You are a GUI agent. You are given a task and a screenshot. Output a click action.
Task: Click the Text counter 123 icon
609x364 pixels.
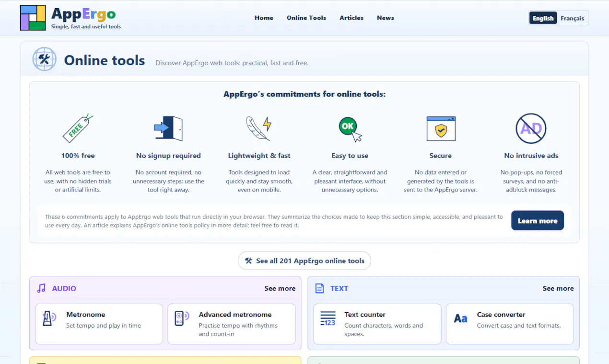[328, 318]
